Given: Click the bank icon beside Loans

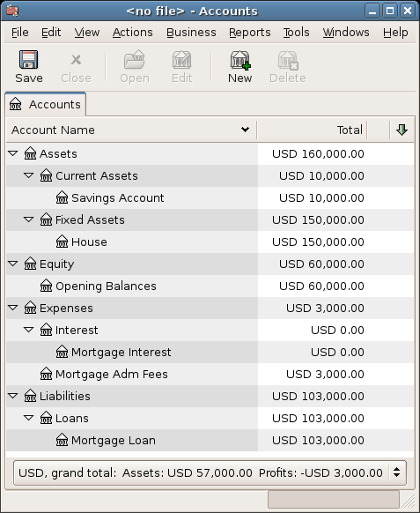Looking at the screenshot, I should click(x=46, y=418).
